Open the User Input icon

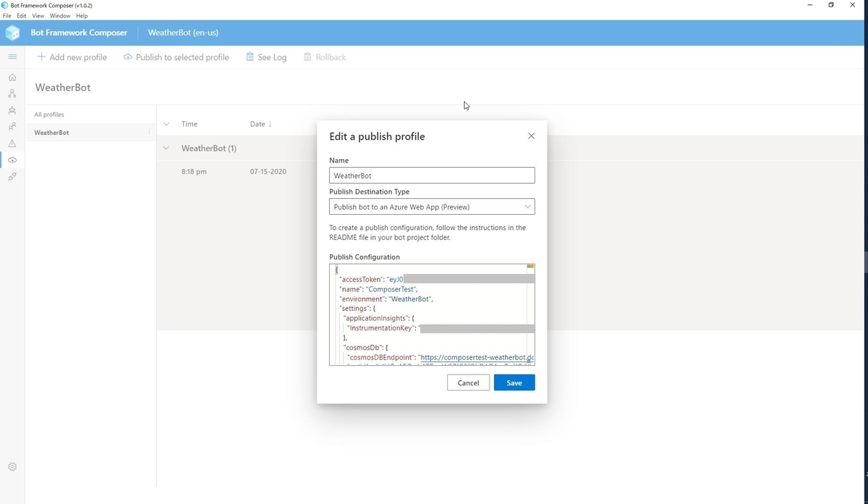tap(12, 127)
